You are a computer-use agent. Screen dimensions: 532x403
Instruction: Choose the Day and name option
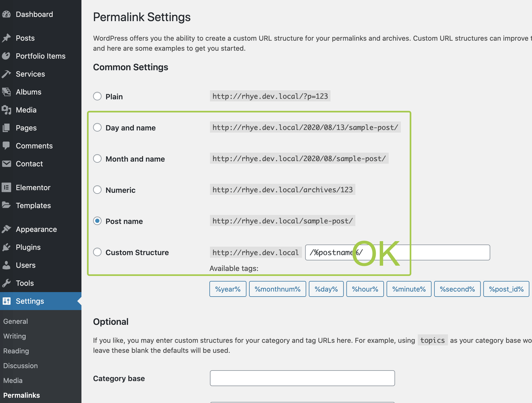[97, 128]
